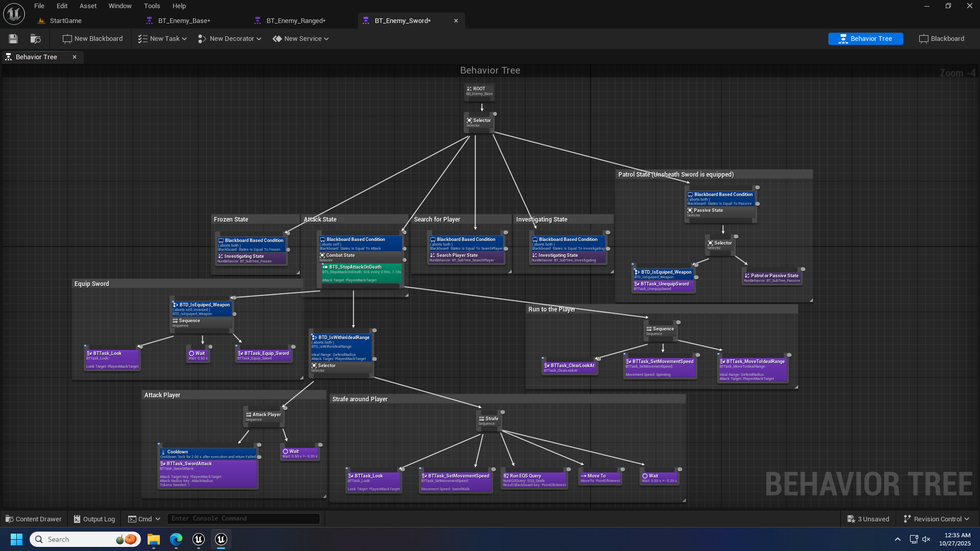Screen dimensions: 980x551
Task: Open the Windows Start menu
Action: [x=16, y=539]
